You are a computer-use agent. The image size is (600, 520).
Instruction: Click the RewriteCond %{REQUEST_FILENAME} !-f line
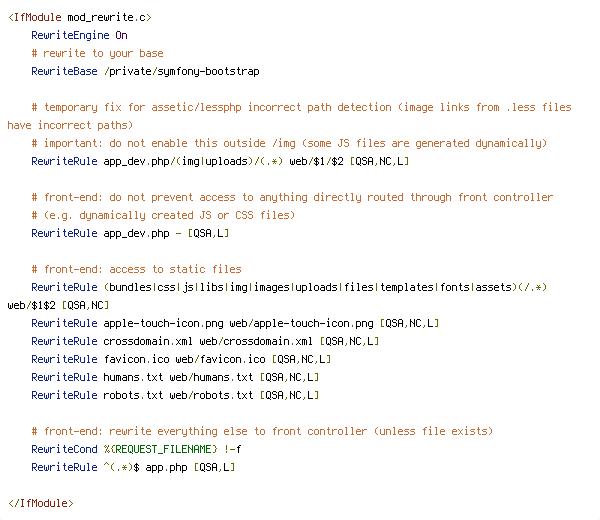coord(136,449)
